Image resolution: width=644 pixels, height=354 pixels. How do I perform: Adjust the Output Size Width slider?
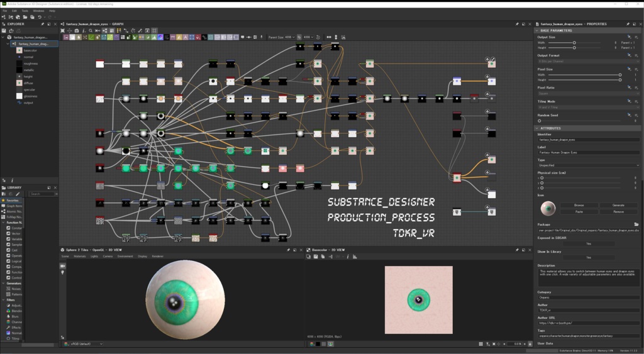574,43
